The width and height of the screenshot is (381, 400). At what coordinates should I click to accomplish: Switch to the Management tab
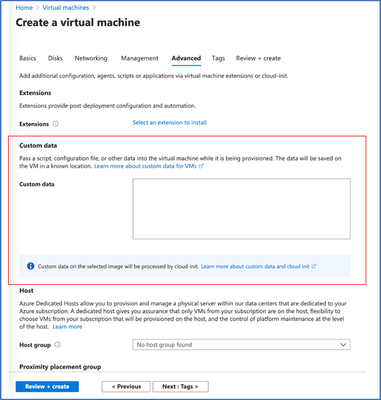pyautogui.click(x=140, y=58)
